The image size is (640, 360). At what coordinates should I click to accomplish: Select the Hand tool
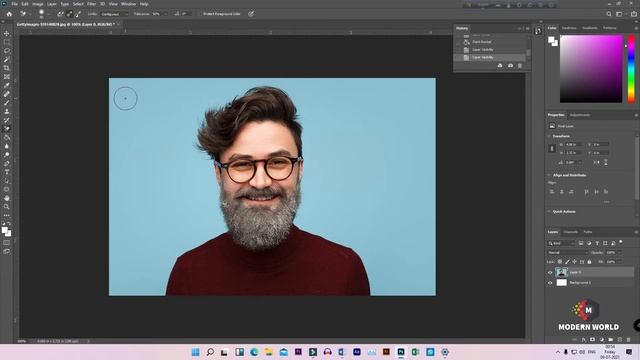[x=7, y=198]
